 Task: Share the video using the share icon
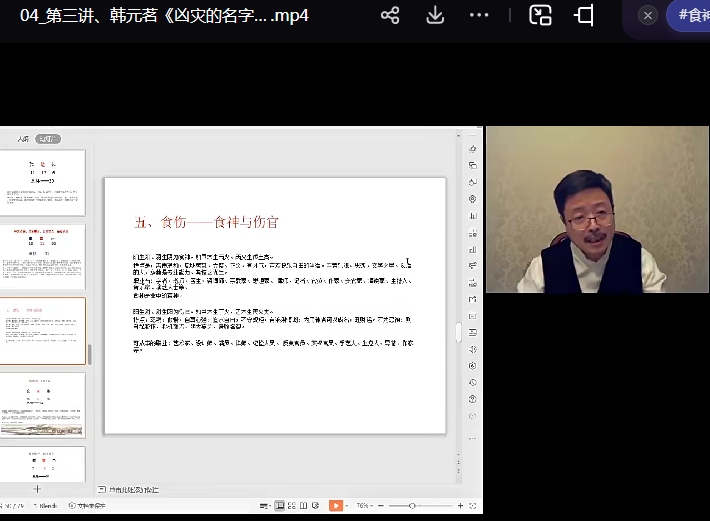tap(390, 15)
